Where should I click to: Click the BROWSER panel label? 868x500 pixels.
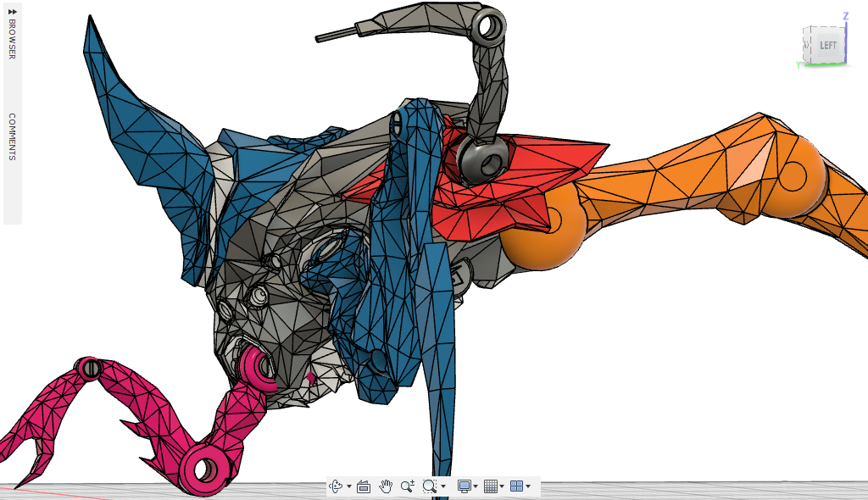point(12,39)
